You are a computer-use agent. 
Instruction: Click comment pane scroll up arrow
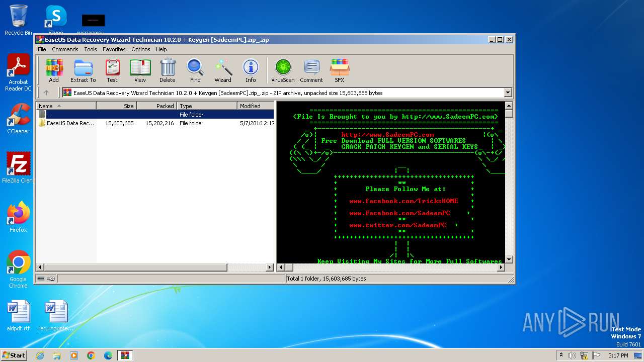pos(509,106)
